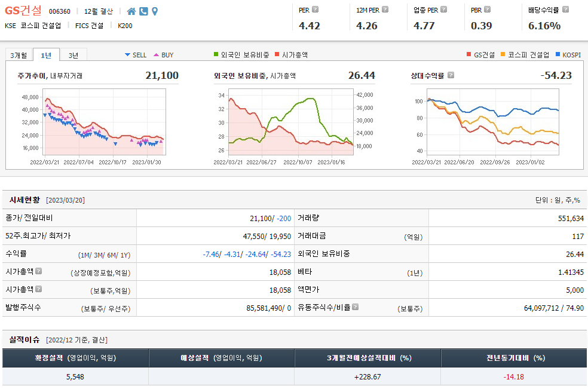Click 3개월전예상실적대비 column header
This screenshot has height=389, width=588.
(367, 358)
